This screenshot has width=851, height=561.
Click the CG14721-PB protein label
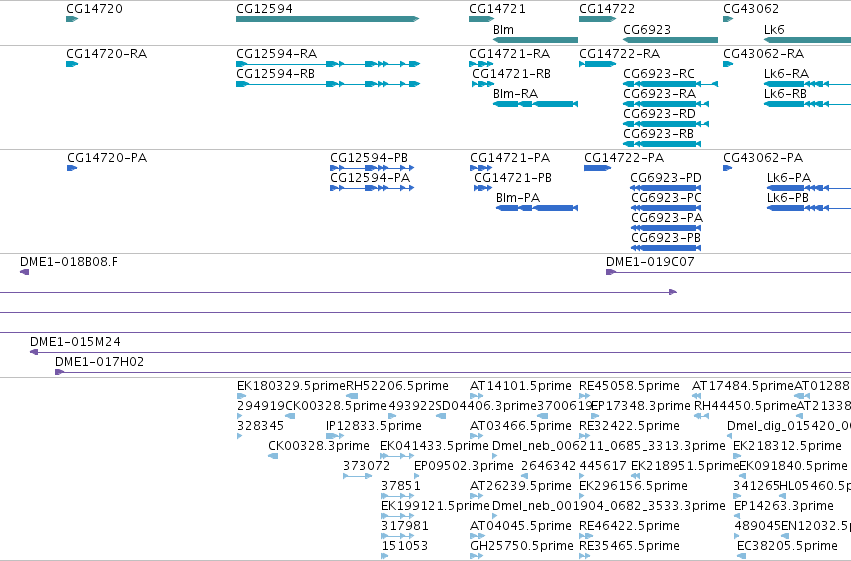[x=513, y=178]
